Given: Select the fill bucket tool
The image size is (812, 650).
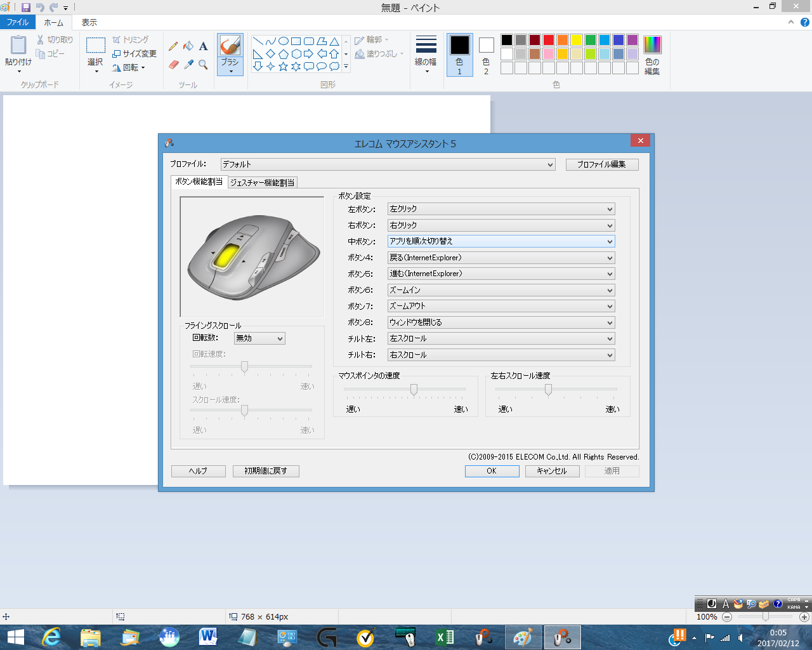Looking at the screenshot, I should [x=188, y=46].
